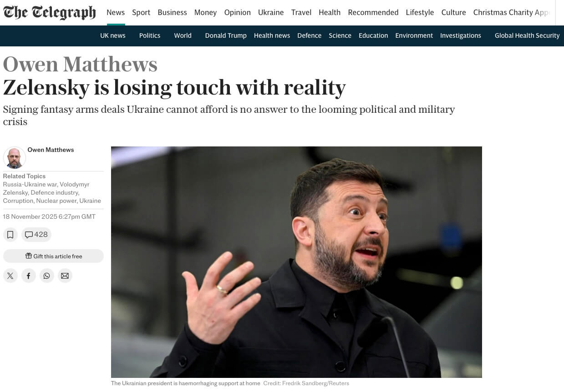The height and width of the screenshot is (392, 564).
Task: Open the Sport section
Action: tap(141, 12)
